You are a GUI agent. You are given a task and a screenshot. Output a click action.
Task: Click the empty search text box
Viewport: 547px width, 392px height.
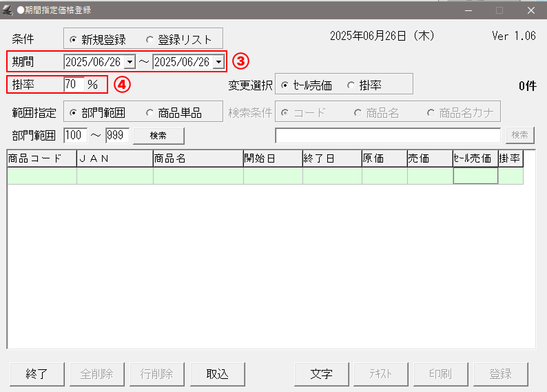pyautogui.click(x=387, y=135)
